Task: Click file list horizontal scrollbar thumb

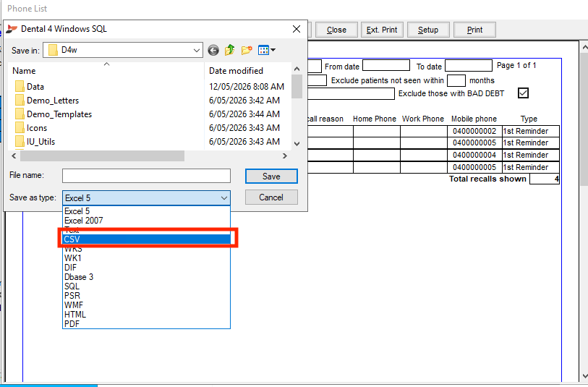Action: pyautogui.click(x=103, y=156)
